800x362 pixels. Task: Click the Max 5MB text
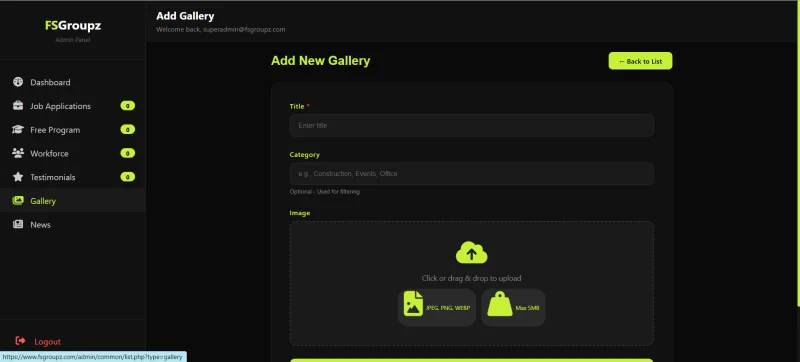coord(527,308)
